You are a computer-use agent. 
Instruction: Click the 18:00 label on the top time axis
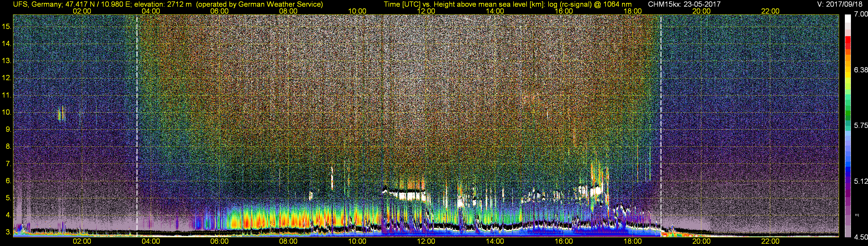coord(633,11)
